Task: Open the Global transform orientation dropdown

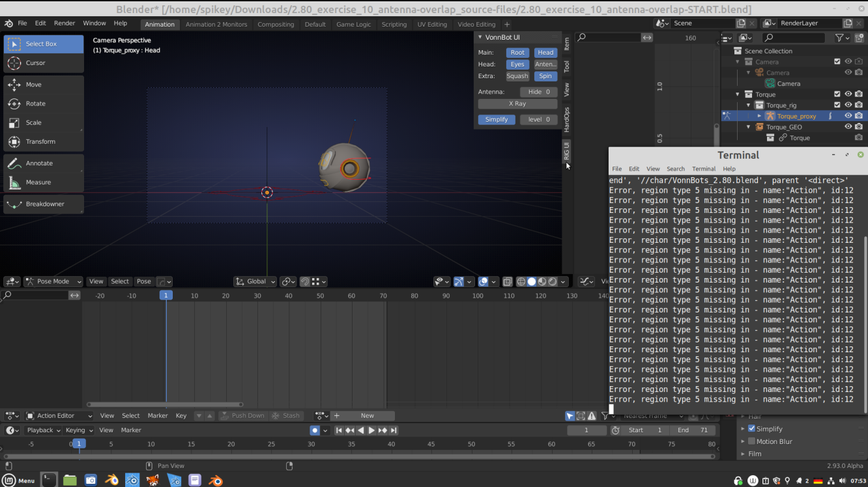Action: click(x=255, y=281)
